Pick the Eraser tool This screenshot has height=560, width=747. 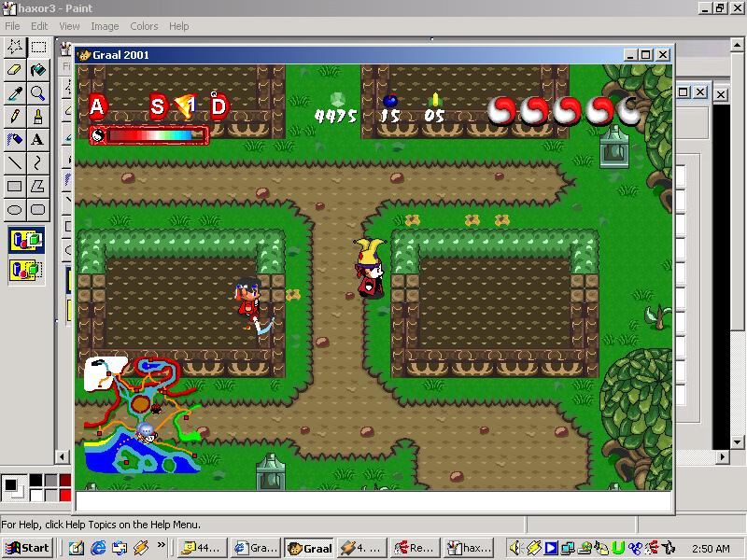[15, 70]
